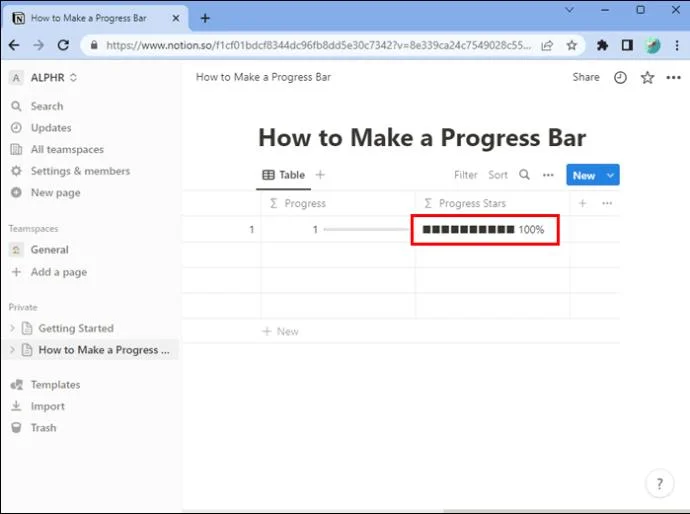This screenshot has width=690, height=514.
Task: Click the Share button
Action: [x=586, y=77]
